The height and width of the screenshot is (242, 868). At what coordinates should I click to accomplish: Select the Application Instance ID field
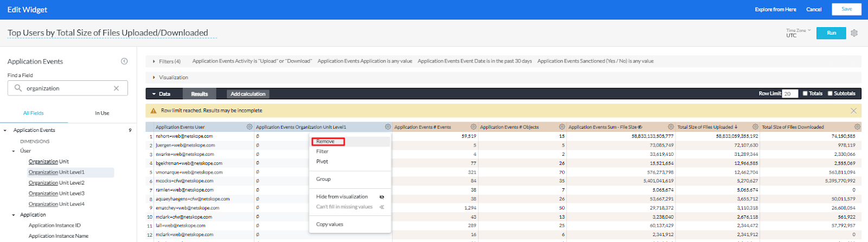pos(55,225)
